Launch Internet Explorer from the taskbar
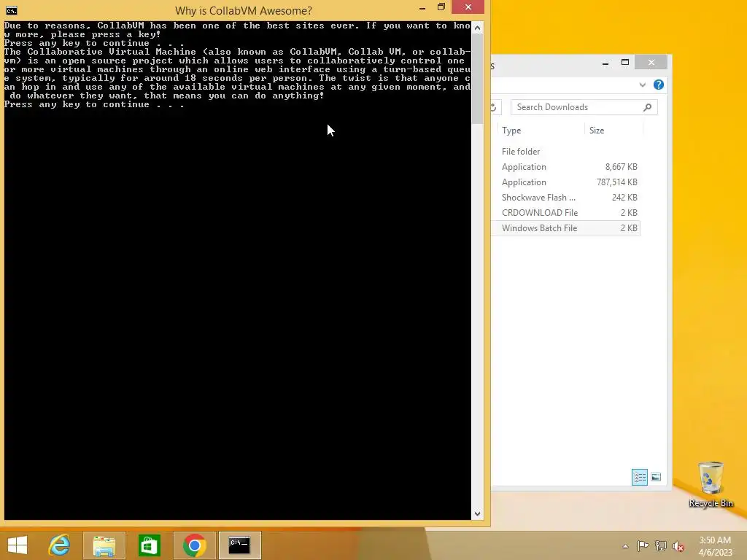The width and height of the screenshot is (747, 560). coord(60,545)
